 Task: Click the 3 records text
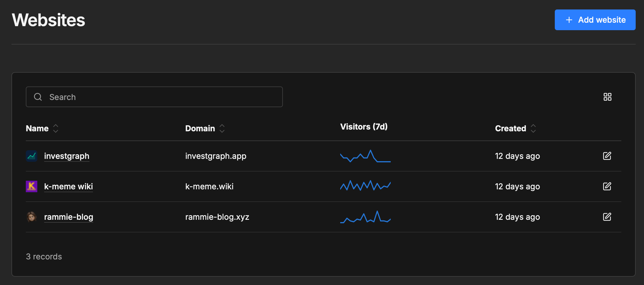(x=44, y=257)
